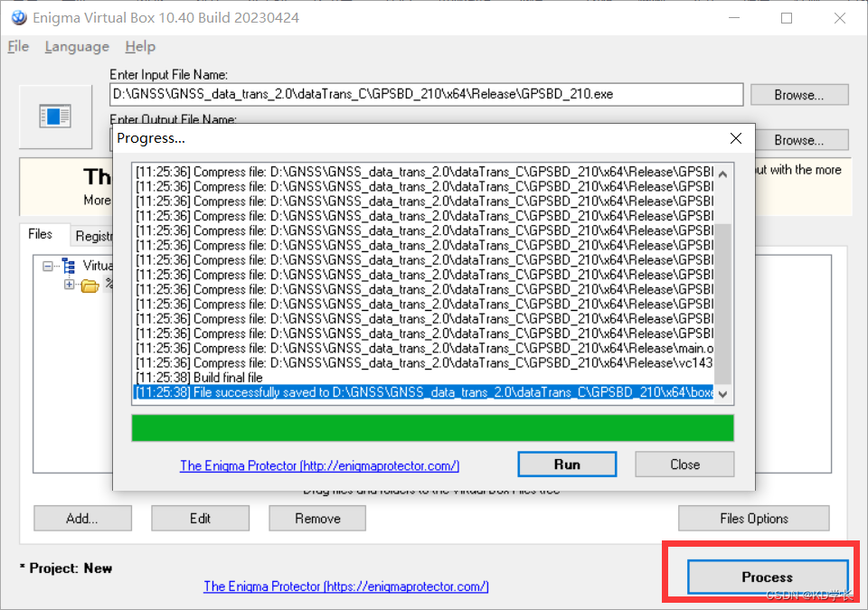868x610 pixels.
Task: Click the Run button in the Progress dialog
Action: coord(567,464)
